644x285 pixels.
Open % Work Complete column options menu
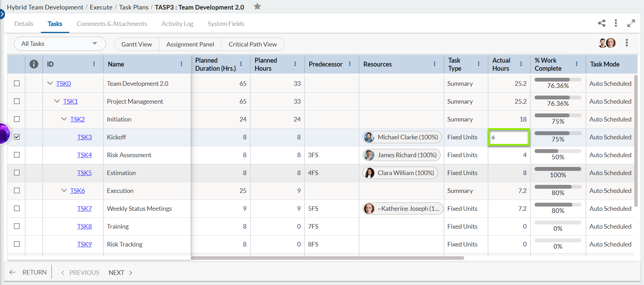coord(577,64)
